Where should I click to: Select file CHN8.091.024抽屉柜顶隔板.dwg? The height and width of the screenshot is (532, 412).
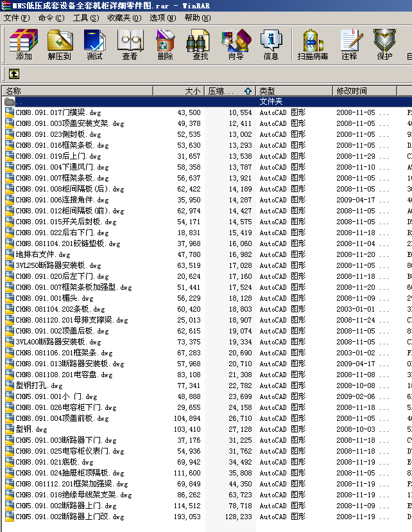click(x=70, y=473)
